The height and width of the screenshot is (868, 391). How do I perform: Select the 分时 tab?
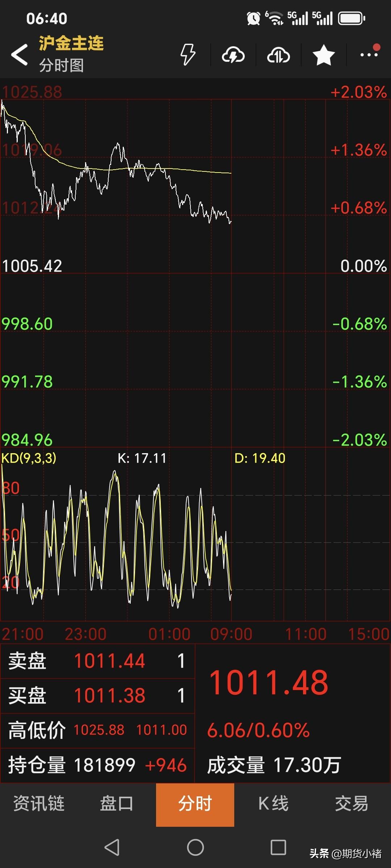(195, 805)
